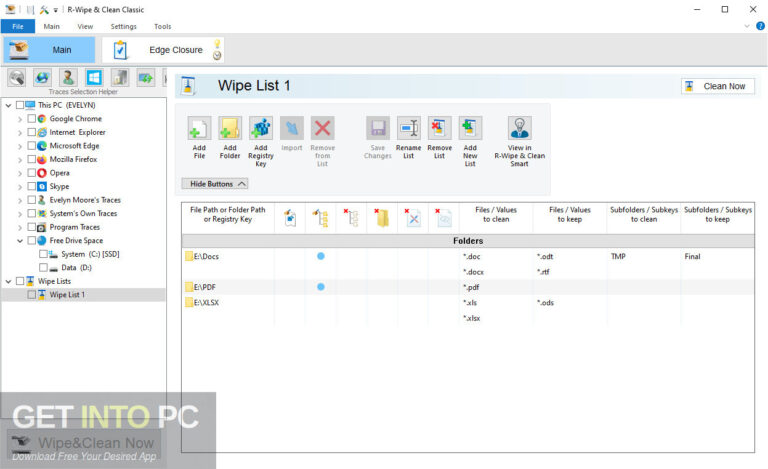Check the Google Chrome checkbox

[x=31, y=118]
